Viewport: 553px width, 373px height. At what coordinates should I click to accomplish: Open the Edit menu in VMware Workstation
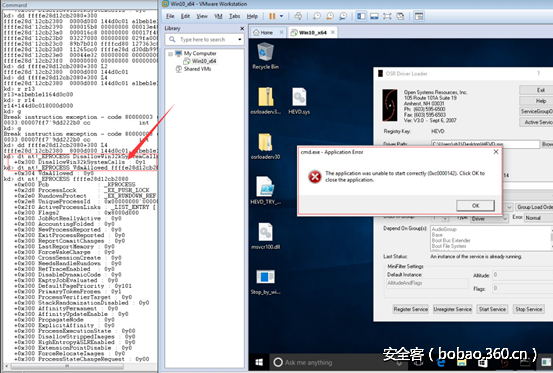tap(185, 16)
